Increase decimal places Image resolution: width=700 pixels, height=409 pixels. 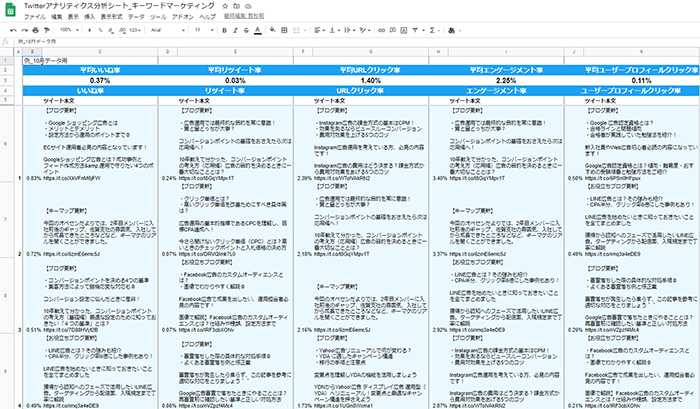tap(122, 30)
